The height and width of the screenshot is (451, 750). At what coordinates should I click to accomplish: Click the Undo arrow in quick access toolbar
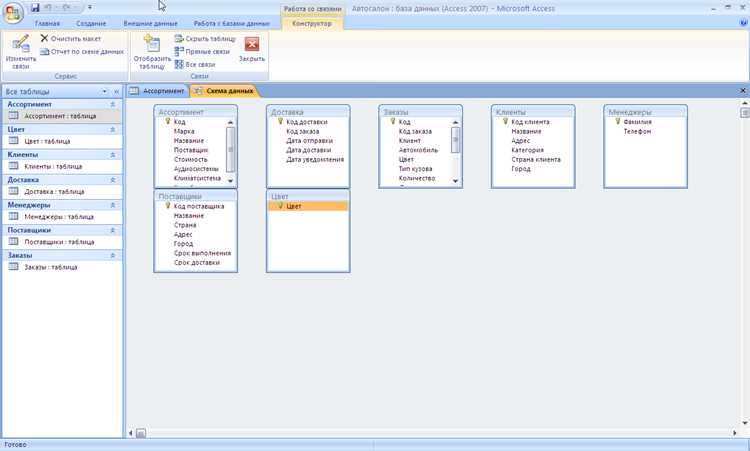(48, 8)
